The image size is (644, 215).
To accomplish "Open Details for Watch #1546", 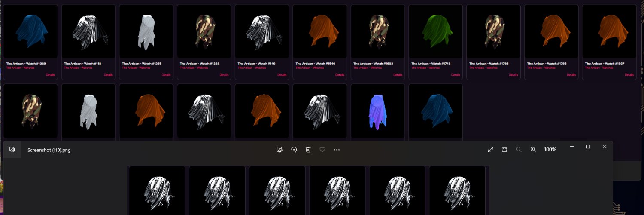I will point(340,75).
